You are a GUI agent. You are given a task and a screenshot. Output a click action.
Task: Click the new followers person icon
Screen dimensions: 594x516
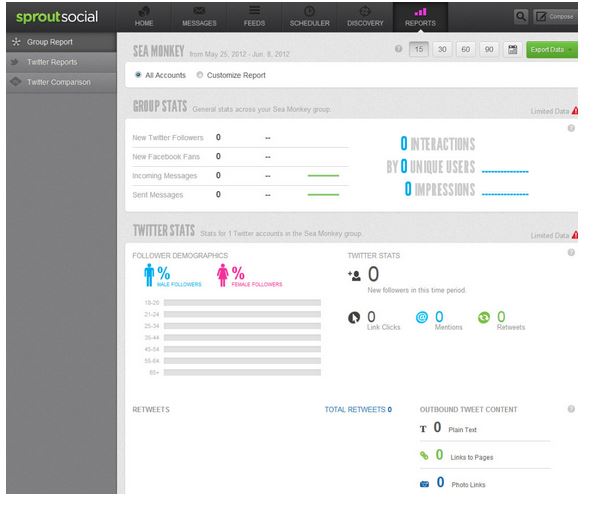point(355,275)
